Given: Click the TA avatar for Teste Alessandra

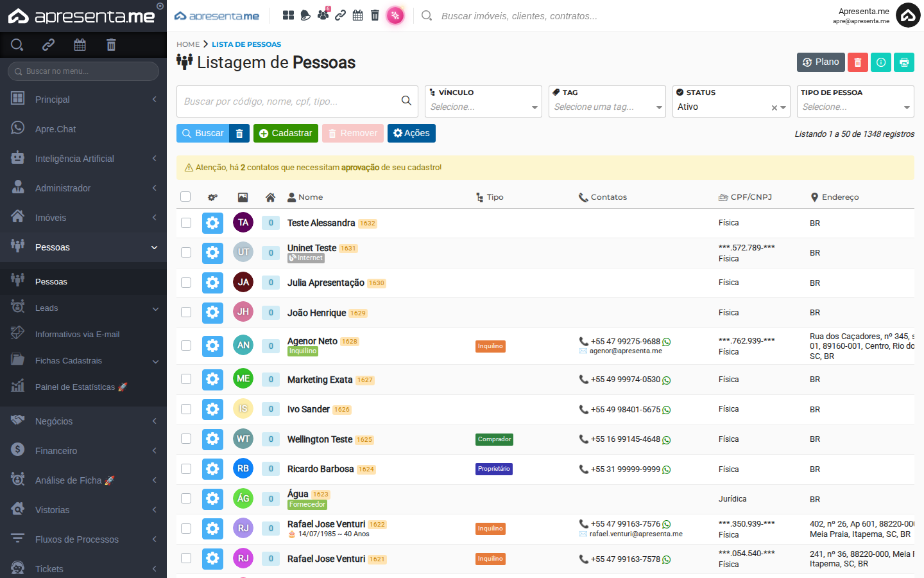Looking at the screenshot, I should (243, 223).
